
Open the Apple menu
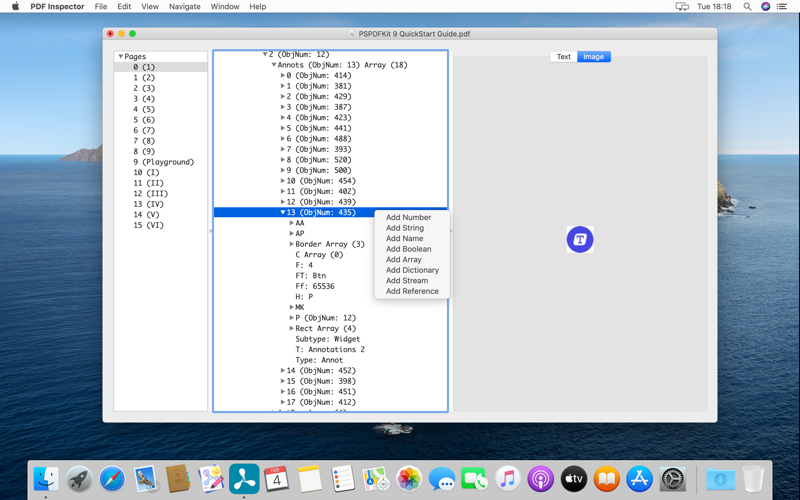point(15,7)
